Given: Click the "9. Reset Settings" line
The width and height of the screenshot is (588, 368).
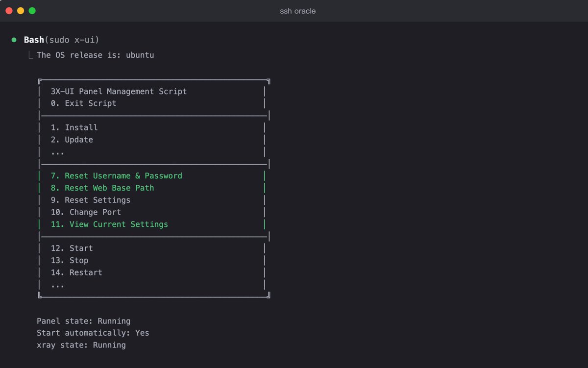Looking at the screenshot, I should coord(90,200).
